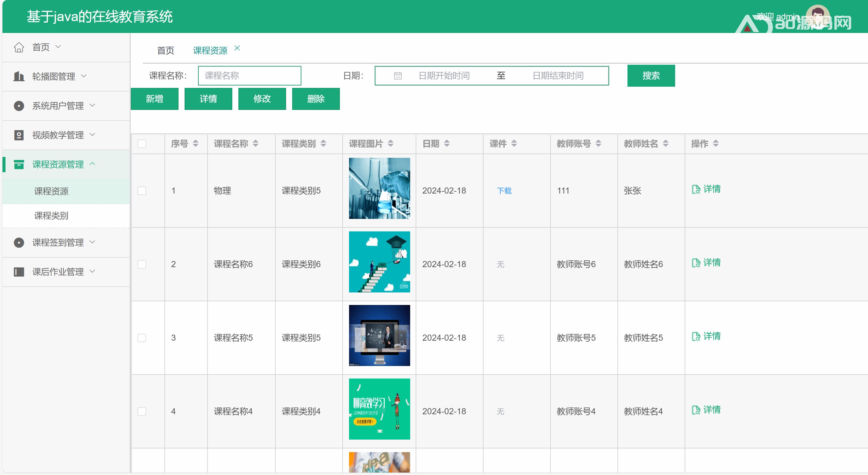This screenshot has width=868, height=475.
Task: Collapse 课程资源管理 menu
Action: [x=58, y=164]
